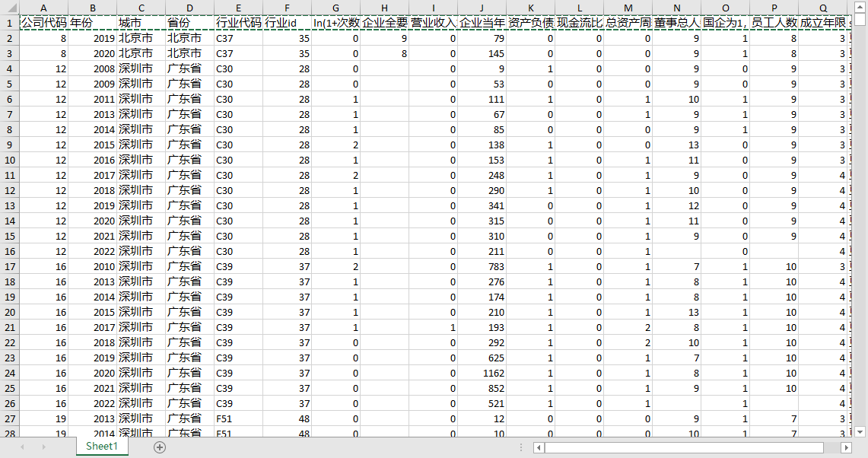This screenshot has height=458, width=868.
Task: Click header cell 资产负债
Action: [x=531, y=24]
